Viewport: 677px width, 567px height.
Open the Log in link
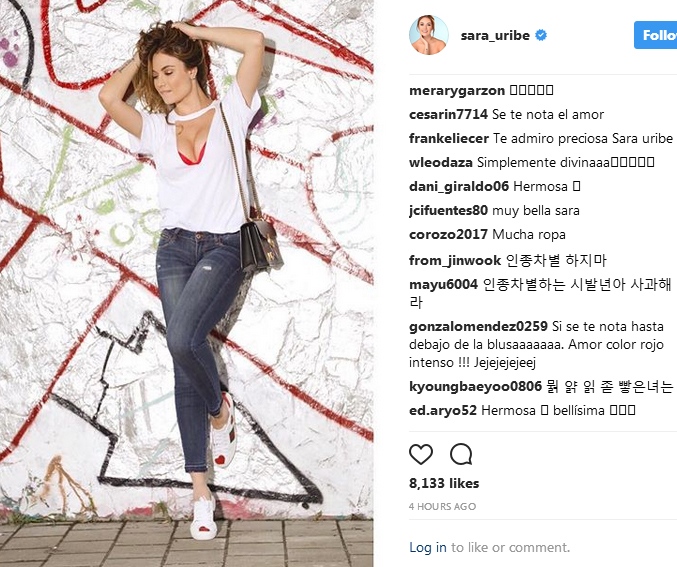(427, 547)
